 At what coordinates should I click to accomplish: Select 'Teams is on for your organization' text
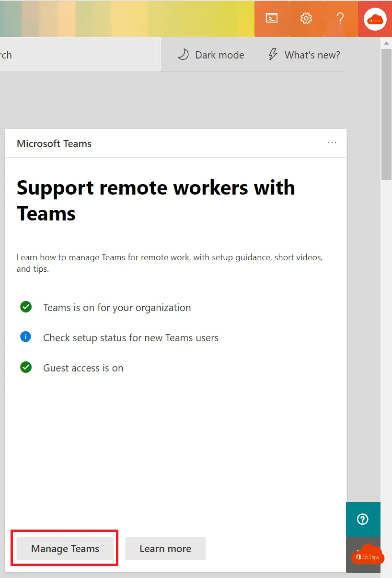click(x=117, y=308)
